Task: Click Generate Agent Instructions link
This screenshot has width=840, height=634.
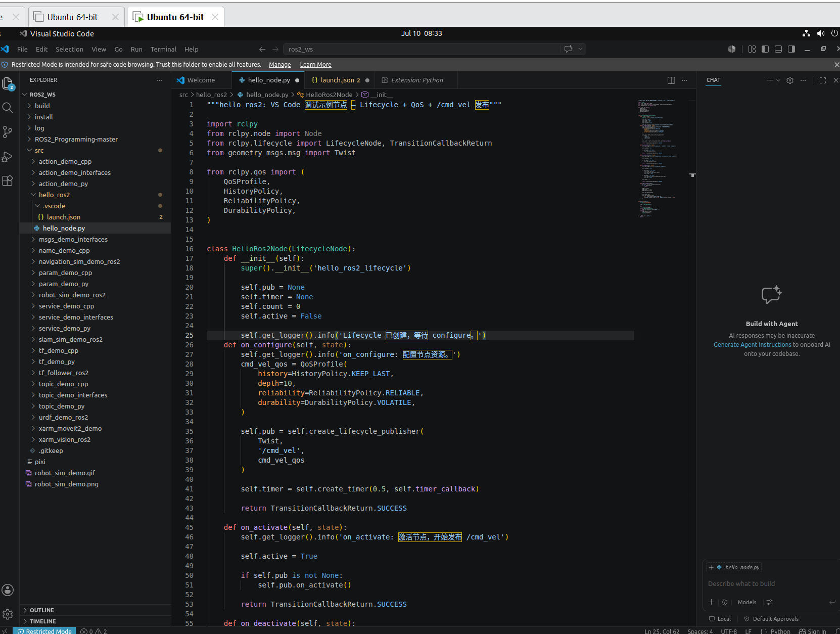Action: point(752,345)
